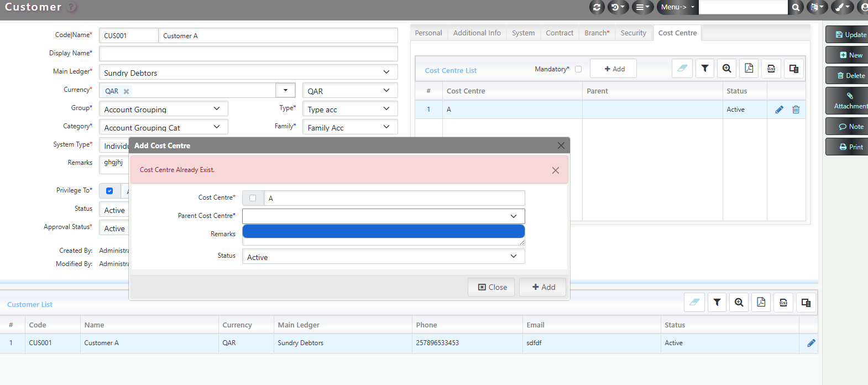Open the Main Ledger Sundry Debtors dropdown
This screenshot has width=868, height=385.
(248, 72)
